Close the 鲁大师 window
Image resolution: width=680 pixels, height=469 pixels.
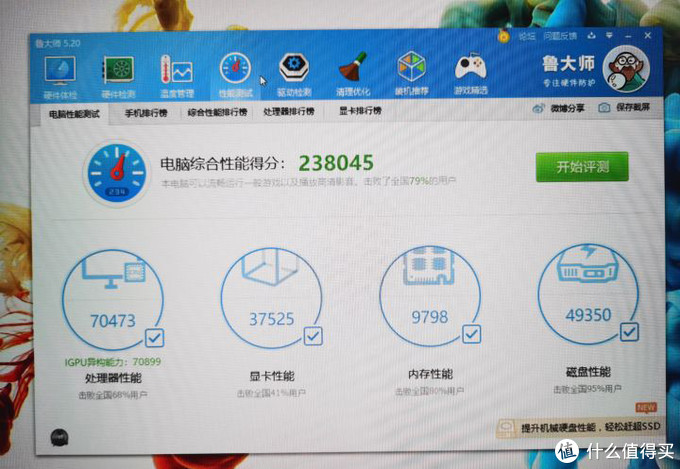click(647, 35)
